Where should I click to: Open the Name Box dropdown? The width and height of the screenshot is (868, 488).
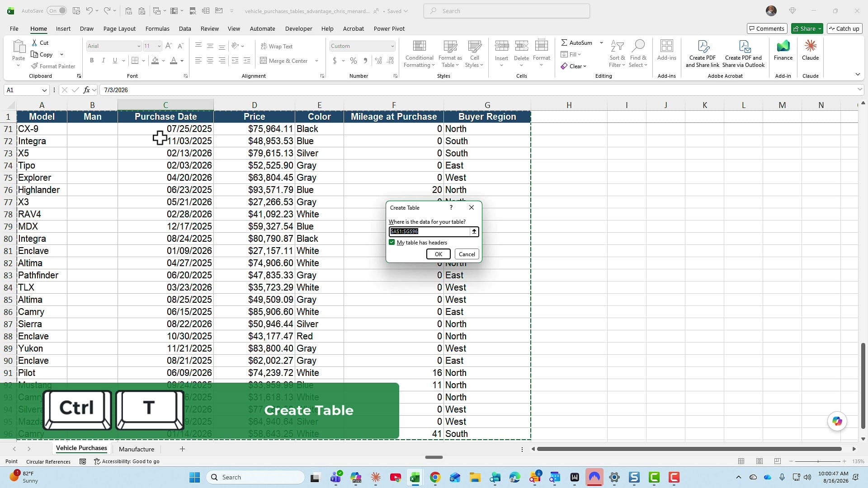point(44,90)
